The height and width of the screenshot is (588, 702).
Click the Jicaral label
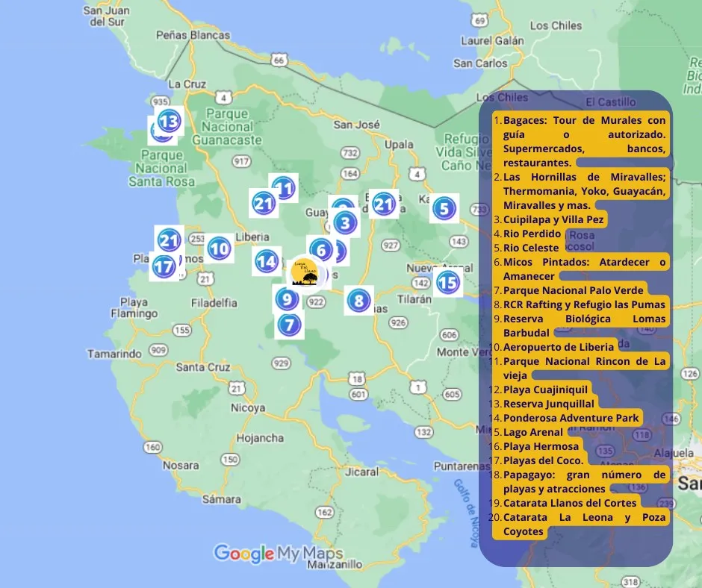tap(361, 472)
